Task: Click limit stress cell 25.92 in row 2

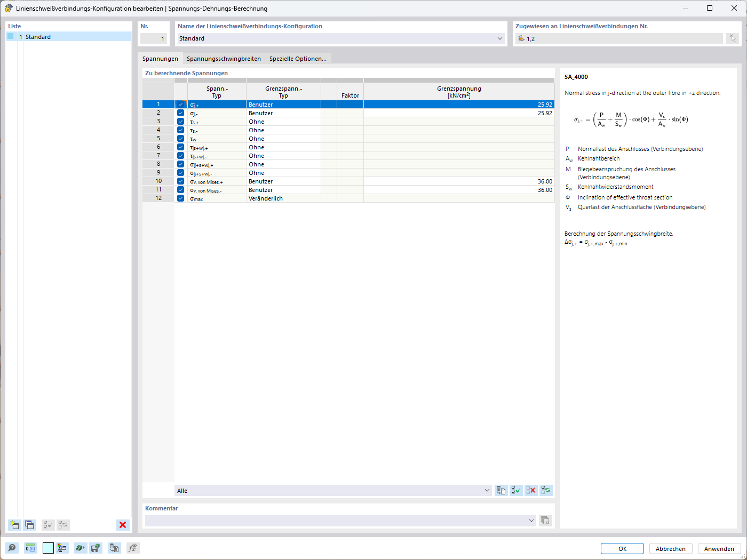Action: (x=459, y=113)
